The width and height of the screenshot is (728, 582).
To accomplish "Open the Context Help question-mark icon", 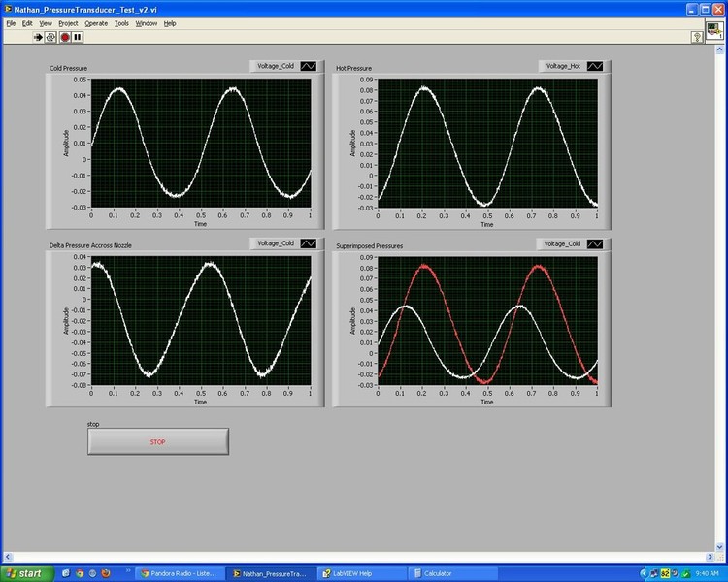I will coord(696,36).
